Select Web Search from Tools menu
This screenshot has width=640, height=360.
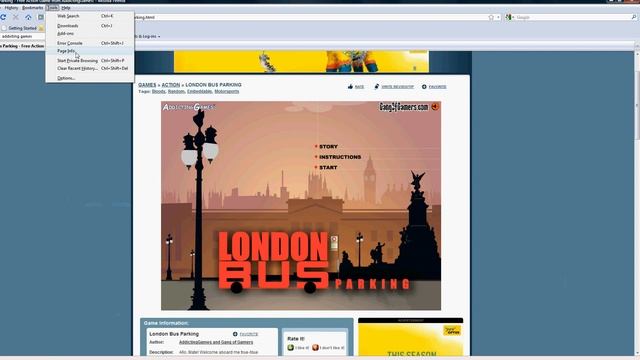[89, 16]
